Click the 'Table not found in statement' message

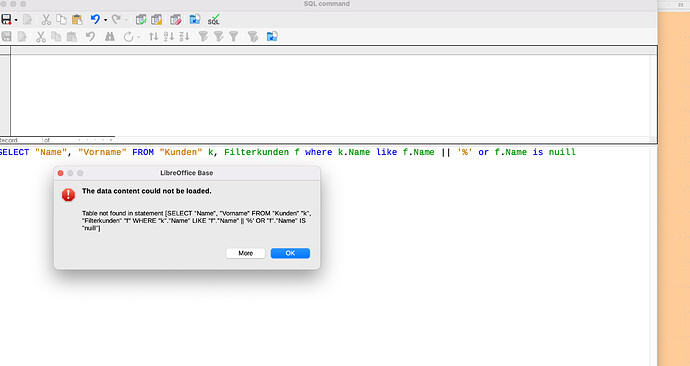197,220
